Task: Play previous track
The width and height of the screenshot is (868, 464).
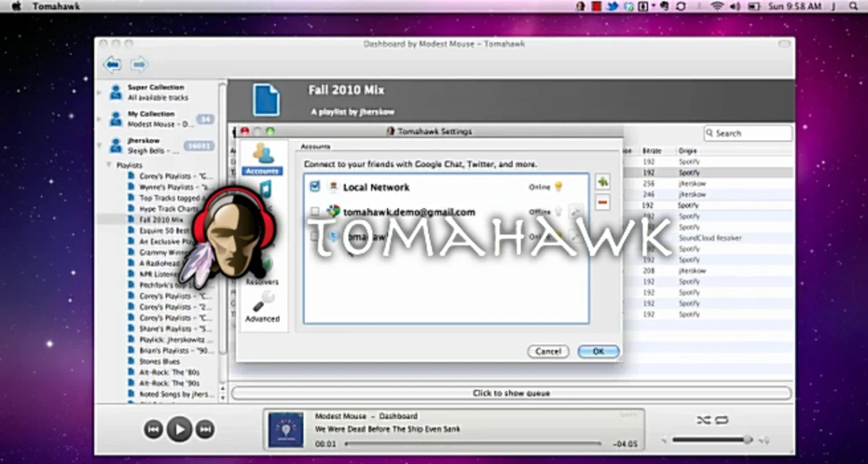Action: click(x=154, y=429)
